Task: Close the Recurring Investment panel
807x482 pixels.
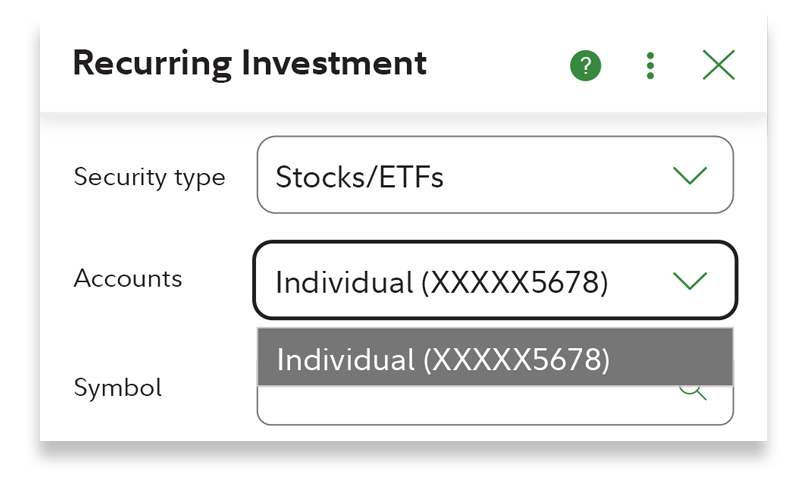Action: (718, 66)
